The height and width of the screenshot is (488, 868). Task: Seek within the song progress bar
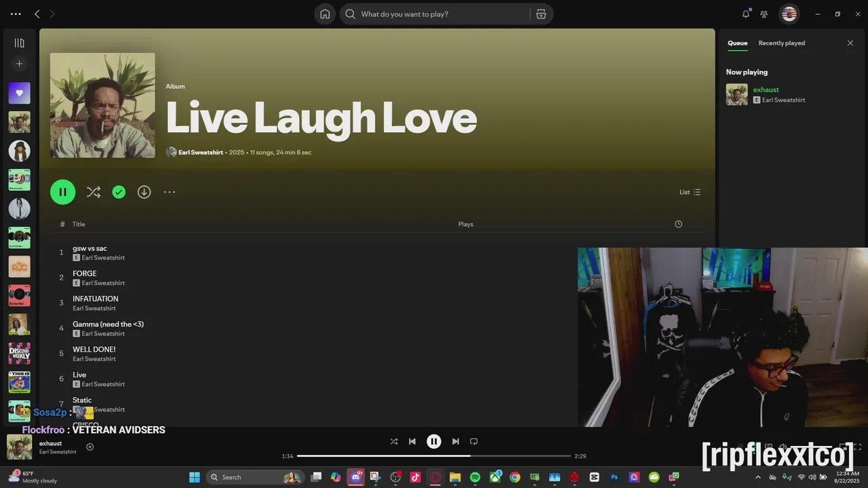coord(434,456)
